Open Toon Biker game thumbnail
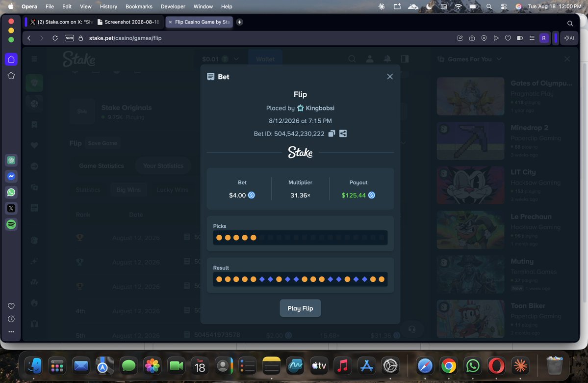 (470, 319)
